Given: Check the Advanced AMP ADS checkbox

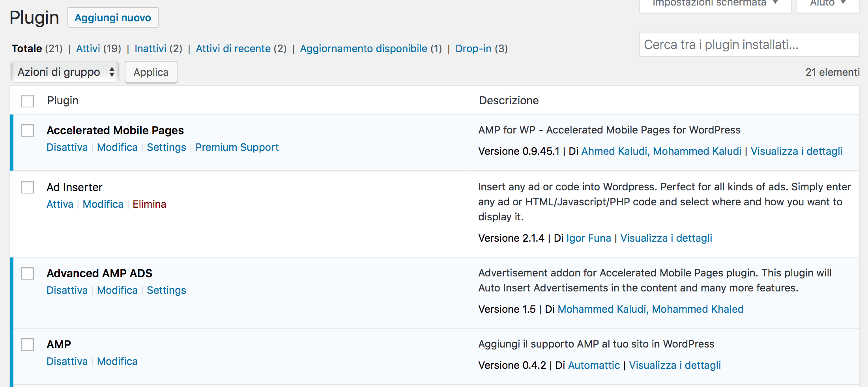Looking at the screenshot, I should (x=27, y=273).
